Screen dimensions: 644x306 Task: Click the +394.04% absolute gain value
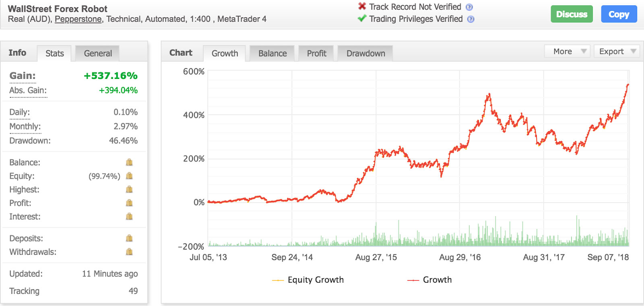tap(118, 91)
